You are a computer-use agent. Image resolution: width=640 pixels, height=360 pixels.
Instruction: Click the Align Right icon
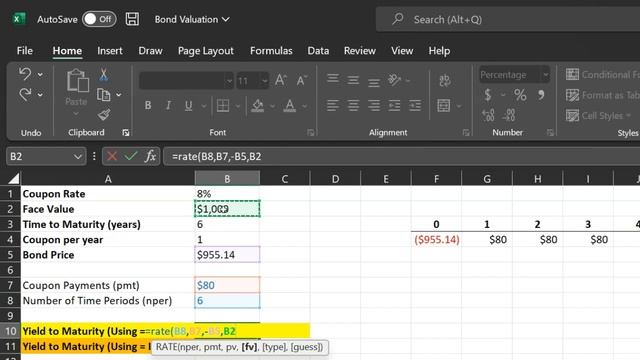pyautogui.click(x=373, y=106)
